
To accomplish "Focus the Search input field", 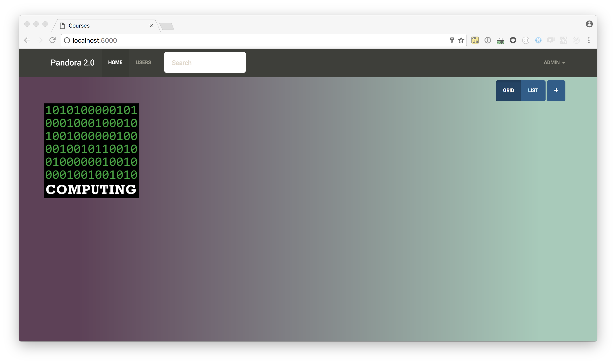I will click(x=205, y=63).
